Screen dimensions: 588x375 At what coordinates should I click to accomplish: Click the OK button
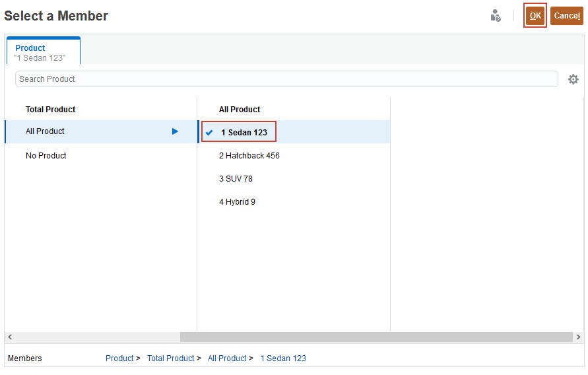pyautogui.click(x=535, y=16)
